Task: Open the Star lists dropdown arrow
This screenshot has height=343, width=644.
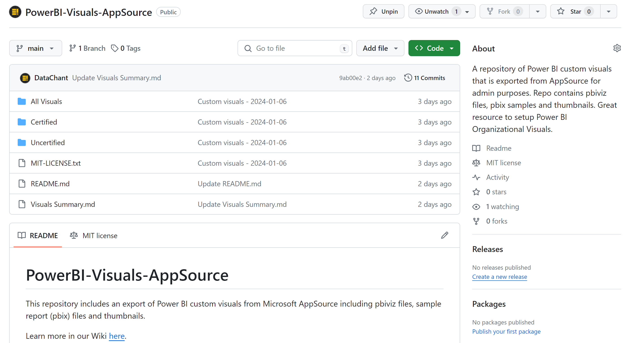Action: pos(608,11)
